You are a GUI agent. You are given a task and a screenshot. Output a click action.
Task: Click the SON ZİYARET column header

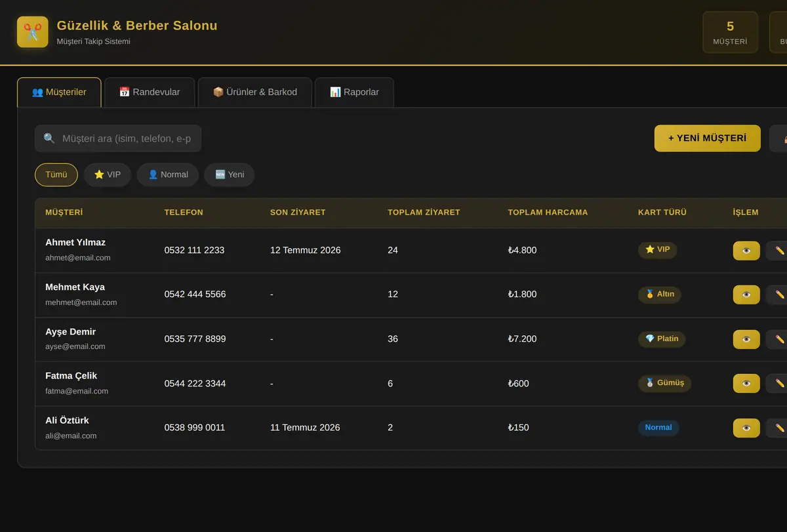pos(298,213)
